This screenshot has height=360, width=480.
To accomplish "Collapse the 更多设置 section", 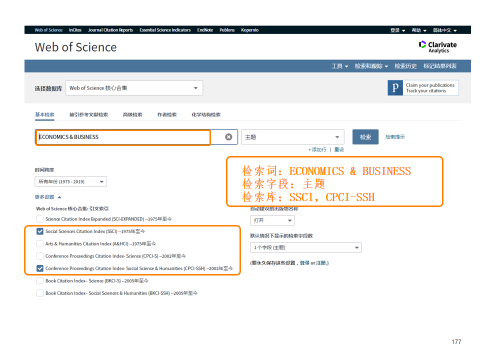I will click(x=48, y=197).
